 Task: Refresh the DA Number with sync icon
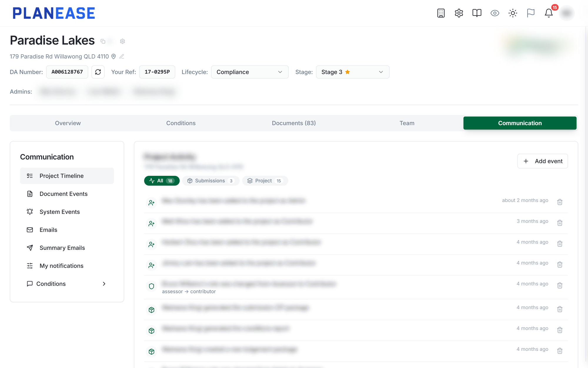[98, 72]
